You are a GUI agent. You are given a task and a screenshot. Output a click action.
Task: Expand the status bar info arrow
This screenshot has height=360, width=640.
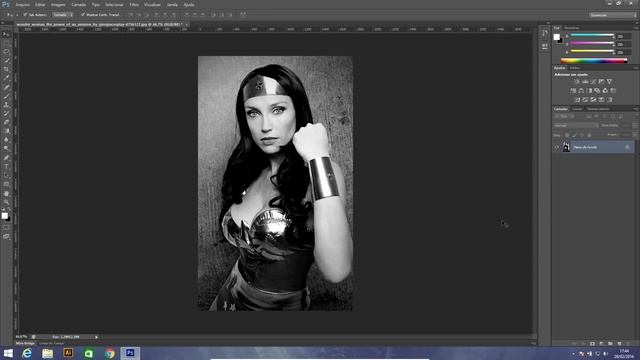tap(96, 337)
